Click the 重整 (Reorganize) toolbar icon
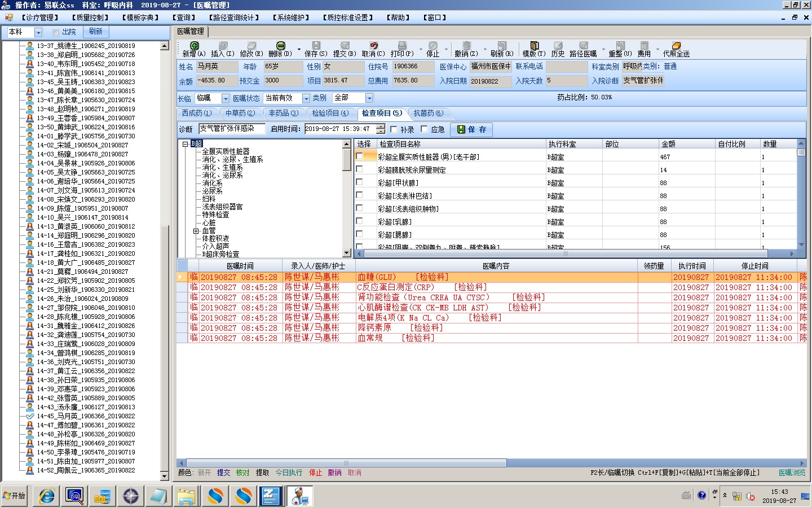The height and width of the screenshot is (508, 812). (620, 49)
